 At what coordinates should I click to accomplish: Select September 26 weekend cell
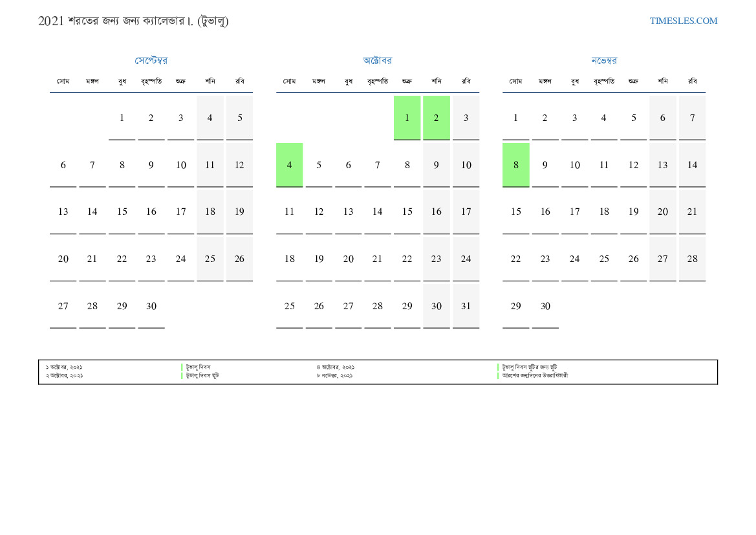(239, 259)
